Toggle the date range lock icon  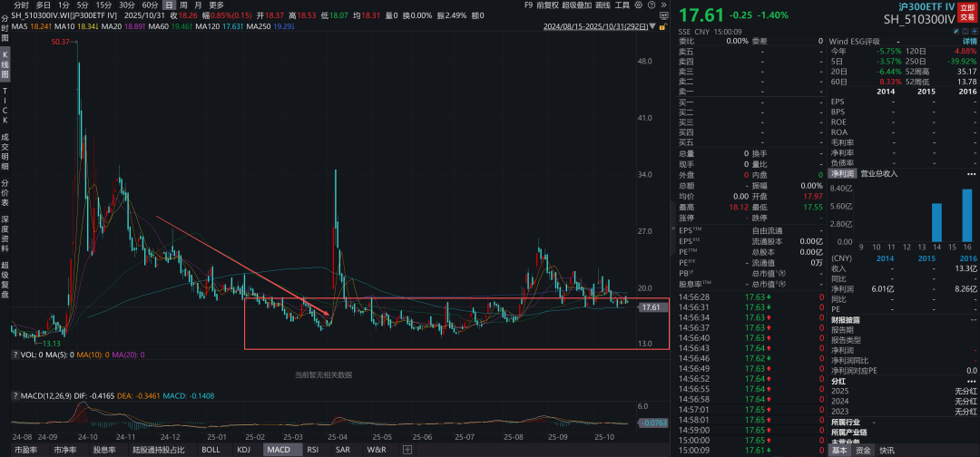(x=661, y=27)
